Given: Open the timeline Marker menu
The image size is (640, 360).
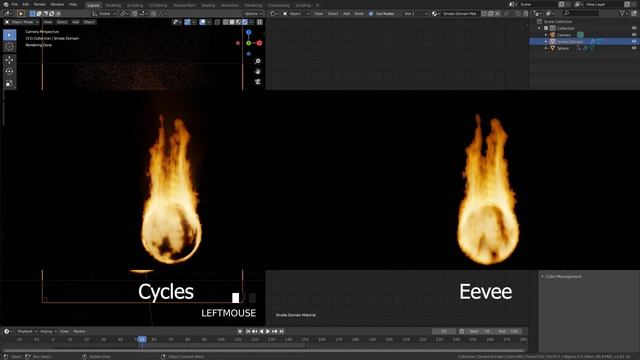Looking at the screenshot, I should [79, 331].
